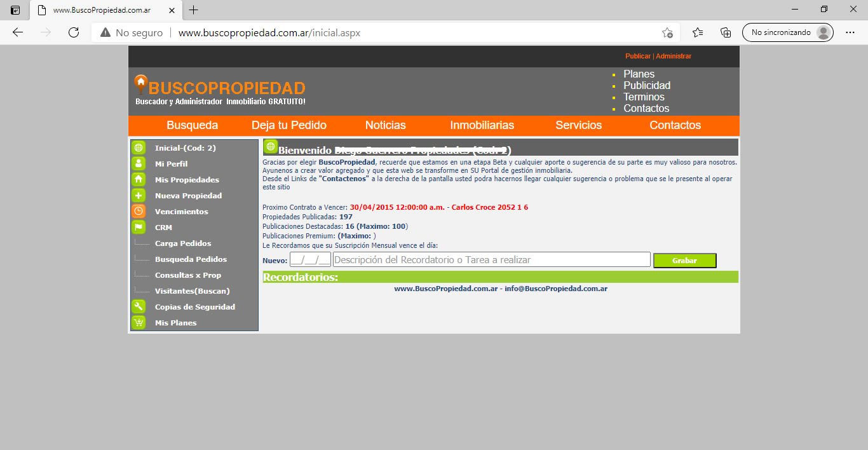Open the browser Favorites list icon
Image resolution: width=868 pixels, height=450 pixels.
pyautogui.click(x=698, y=32)
